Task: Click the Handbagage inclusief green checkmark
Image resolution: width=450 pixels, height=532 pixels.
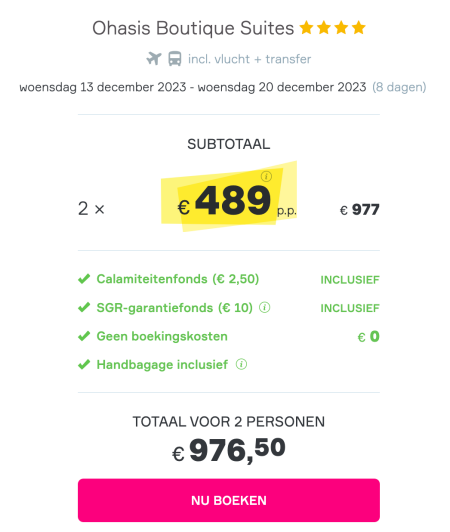Action: tap(84, 365)
